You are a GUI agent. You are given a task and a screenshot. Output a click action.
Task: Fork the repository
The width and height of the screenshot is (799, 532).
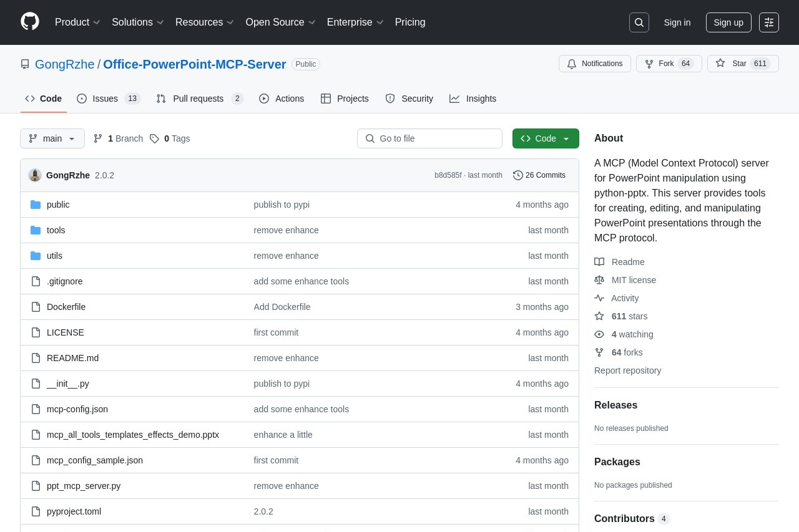click(x=669, y=64)
